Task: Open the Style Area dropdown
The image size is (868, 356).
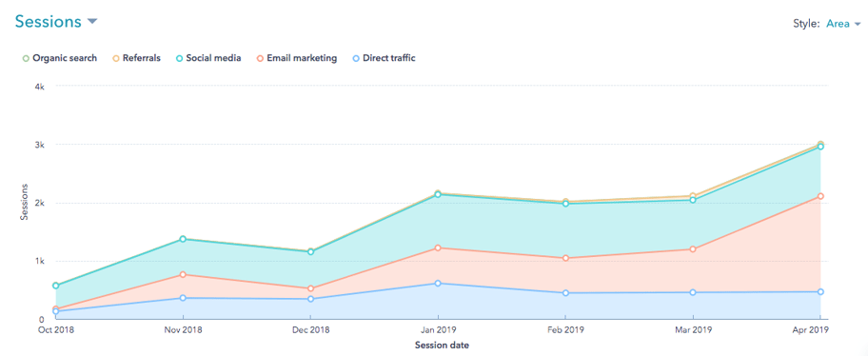Action: (843, 24)
